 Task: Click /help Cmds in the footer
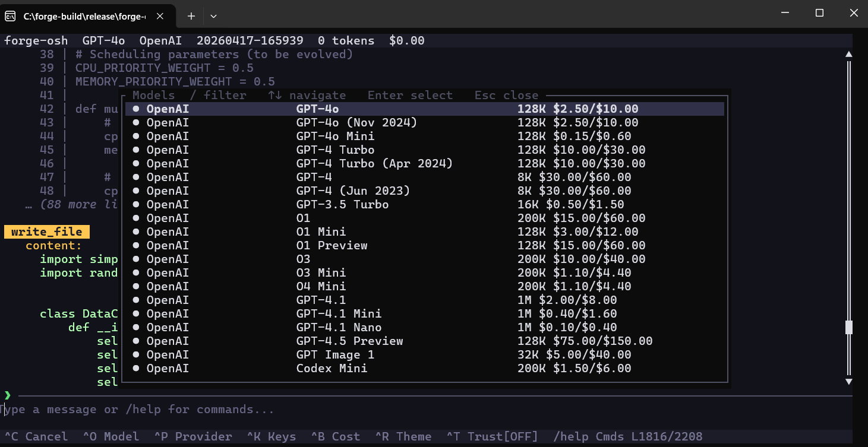[589, 437]
